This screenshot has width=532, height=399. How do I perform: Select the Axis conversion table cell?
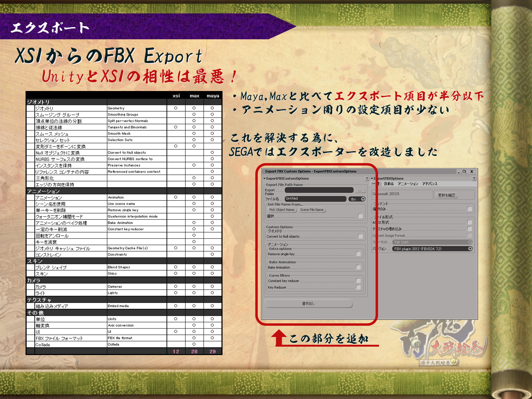[x=137, y=325]
